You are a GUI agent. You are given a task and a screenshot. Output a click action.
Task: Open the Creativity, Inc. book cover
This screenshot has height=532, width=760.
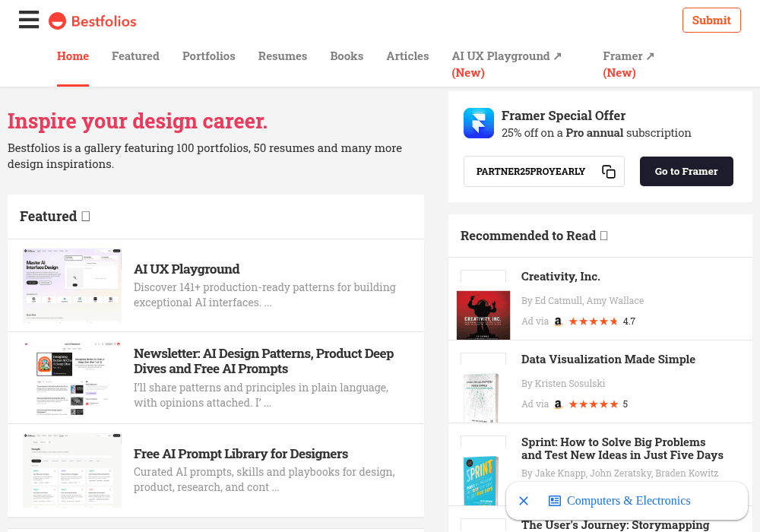click(483, 315)
